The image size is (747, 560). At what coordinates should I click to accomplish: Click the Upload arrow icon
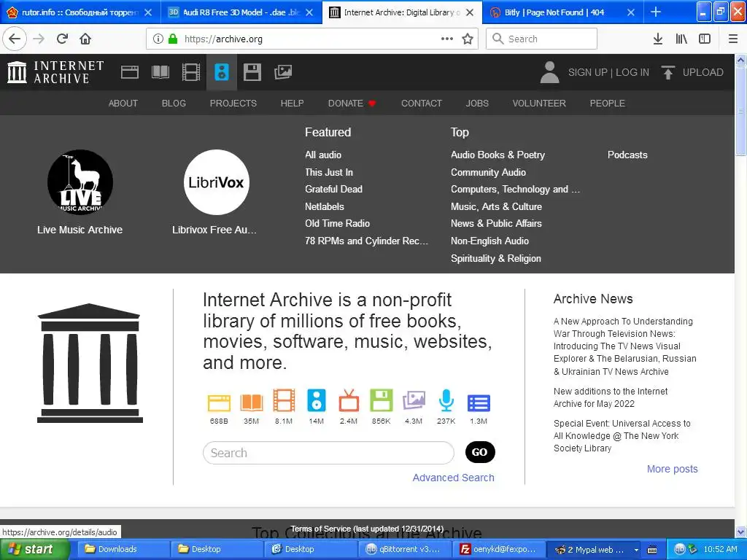point(668,72)
